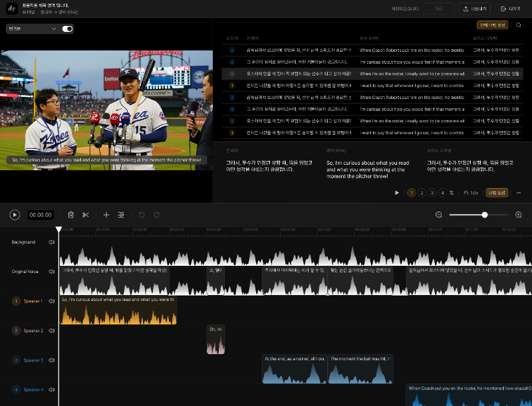Click the redo arrow in timeline toolbar
This screenshot has width=532, height=406.
[157, 215]
